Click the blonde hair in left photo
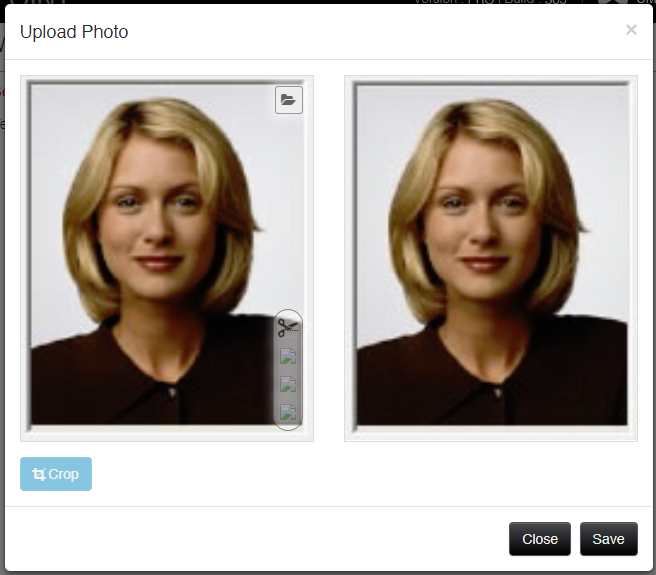Viewport: 656px width, 575px height. pos(90,200)
